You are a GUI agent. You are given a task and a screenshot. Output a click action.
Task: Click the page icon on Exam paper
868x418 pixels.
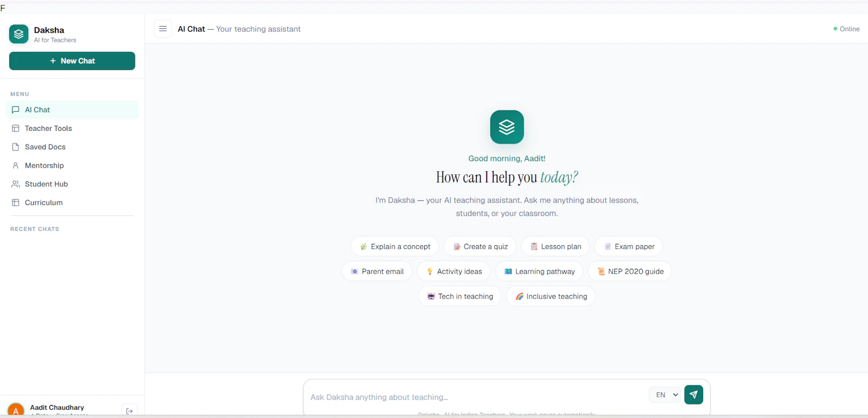(608, 246)
